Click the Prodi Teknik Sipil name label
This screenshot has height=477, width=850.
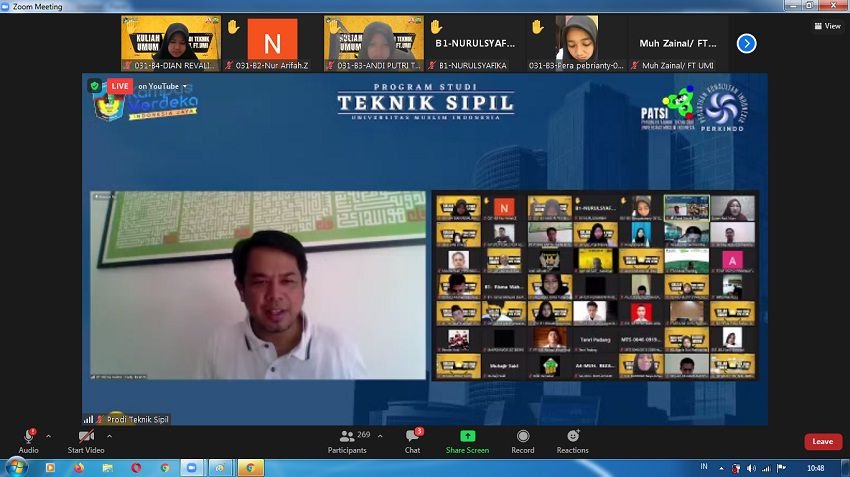138,419
